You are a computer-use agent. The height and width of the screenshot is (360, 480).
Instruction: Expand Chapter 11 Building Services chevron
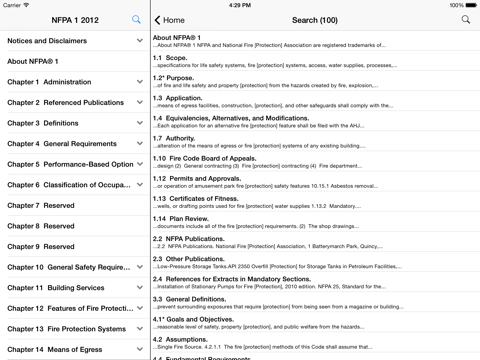pos(140,287)
